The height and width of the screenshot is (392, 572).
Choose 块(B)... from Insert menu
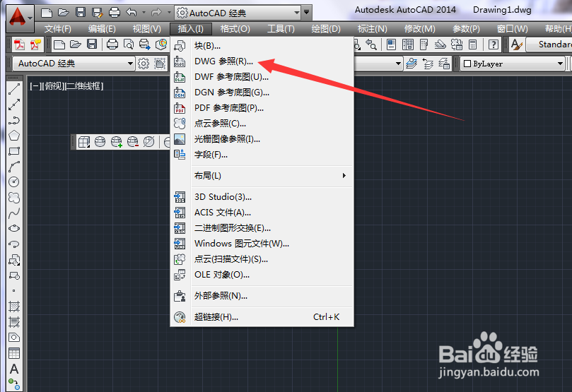pyautogui.click(x=262, y=46)
